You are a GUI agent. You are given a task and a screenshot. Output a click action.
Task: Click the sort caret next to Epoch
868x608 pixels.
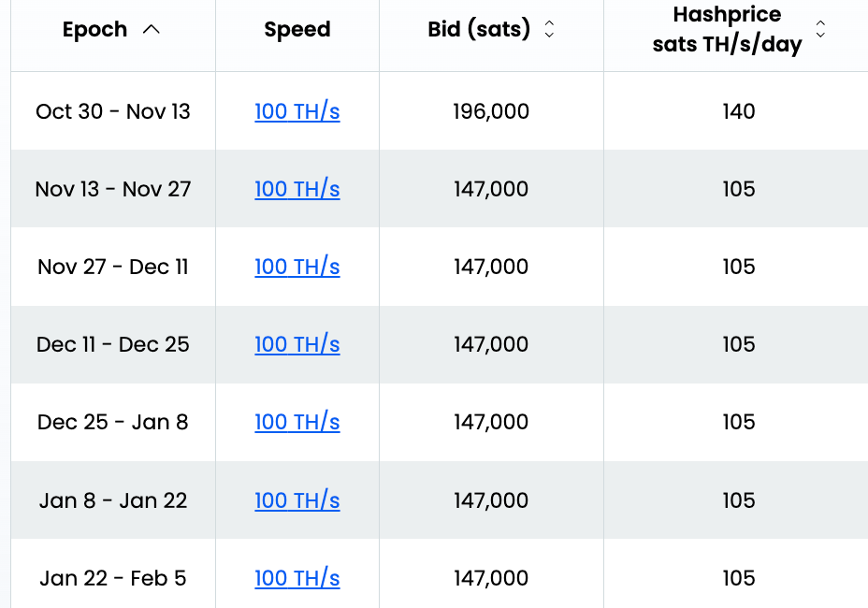(152, 30)
